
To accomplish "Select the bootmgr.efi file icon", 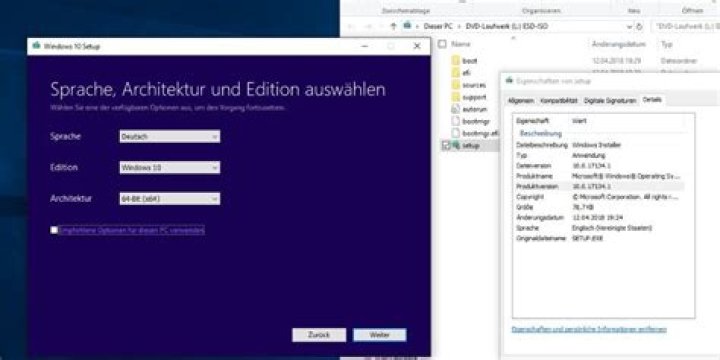I will pyautogui.click(x=456, y=134).
